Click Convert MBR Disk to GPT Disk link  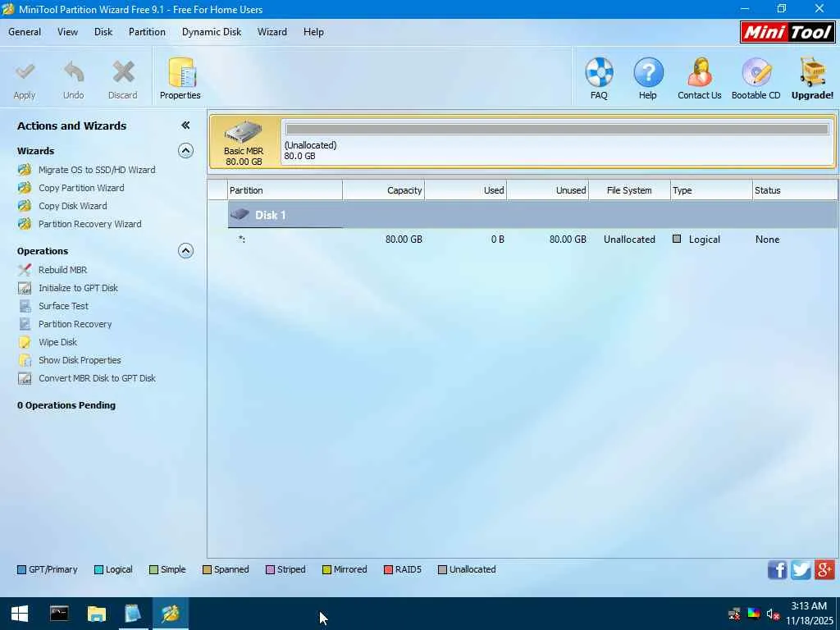click(97, 378)
